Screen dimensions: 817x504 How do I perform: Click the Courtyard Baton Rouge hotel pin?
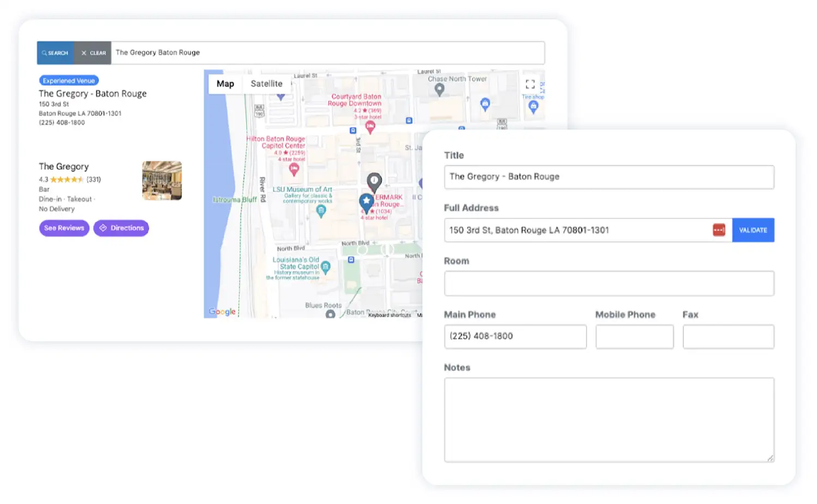[x=370, y=127]
